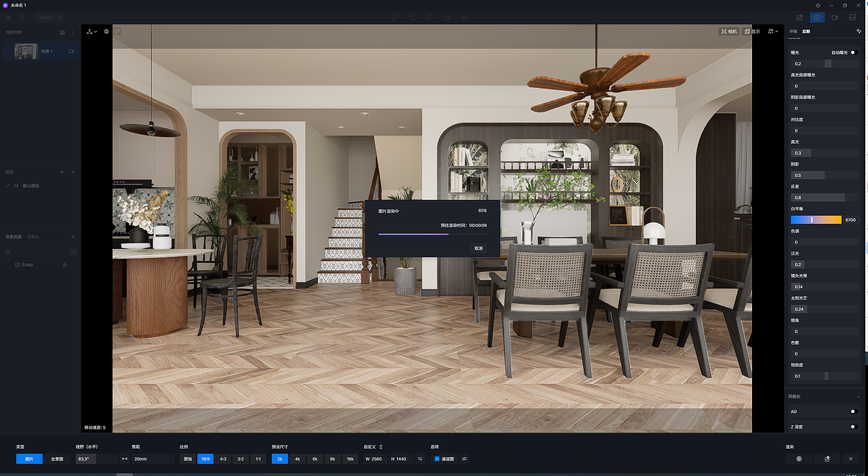Viewport: 868px width, 476px height.
Task: Switch to the 环境 tab
Action: pos(793,31)
